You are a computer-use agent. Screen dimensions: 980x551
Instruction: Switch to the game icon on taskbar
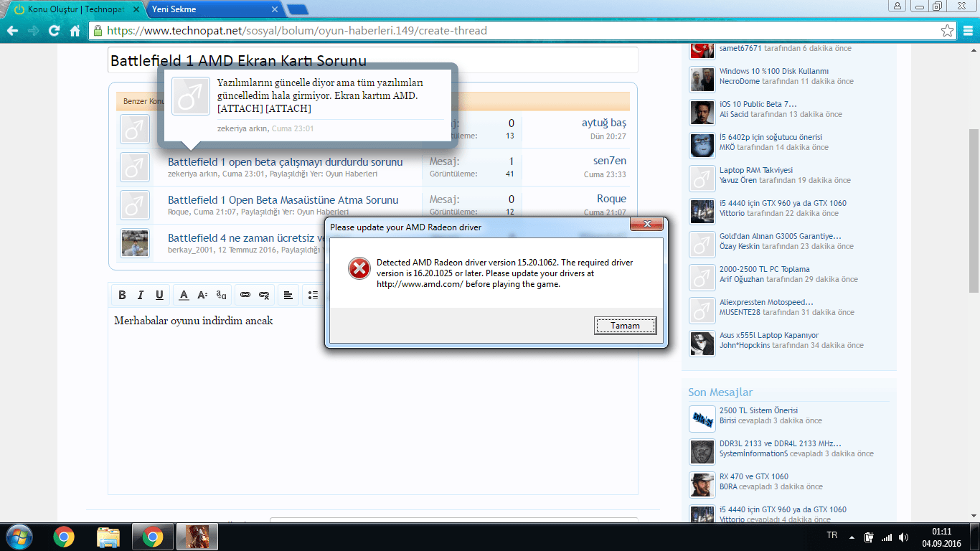click(x=197, y=537)
